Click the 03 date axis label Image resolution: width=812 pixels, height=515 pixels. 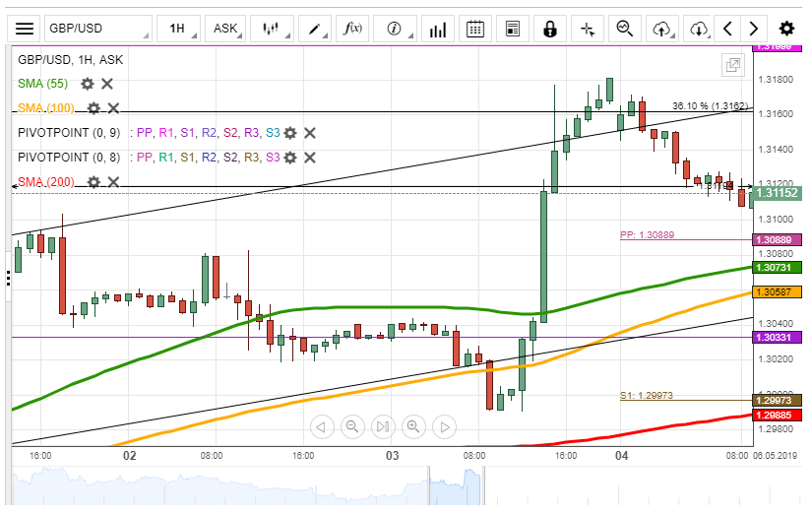click(x=393, y=455)
